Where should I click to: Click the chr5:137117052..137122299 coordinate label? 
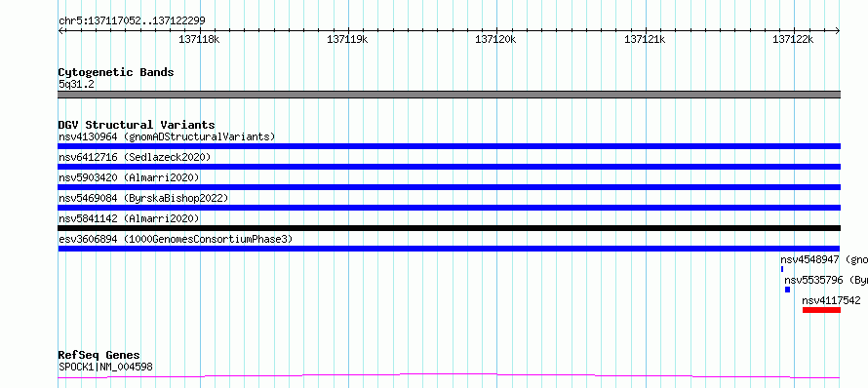coord(132,20)
